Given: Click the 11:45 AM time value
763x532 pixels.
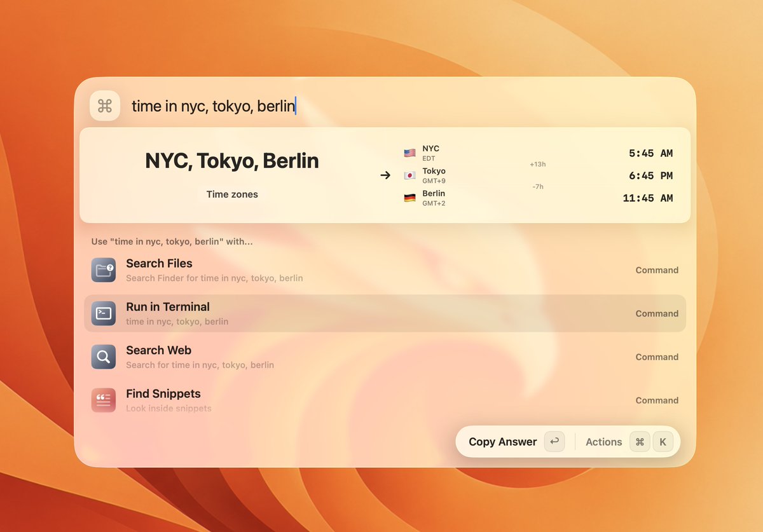Looking at the screenshot, I should pyautogui.click(x=648, y=198).
